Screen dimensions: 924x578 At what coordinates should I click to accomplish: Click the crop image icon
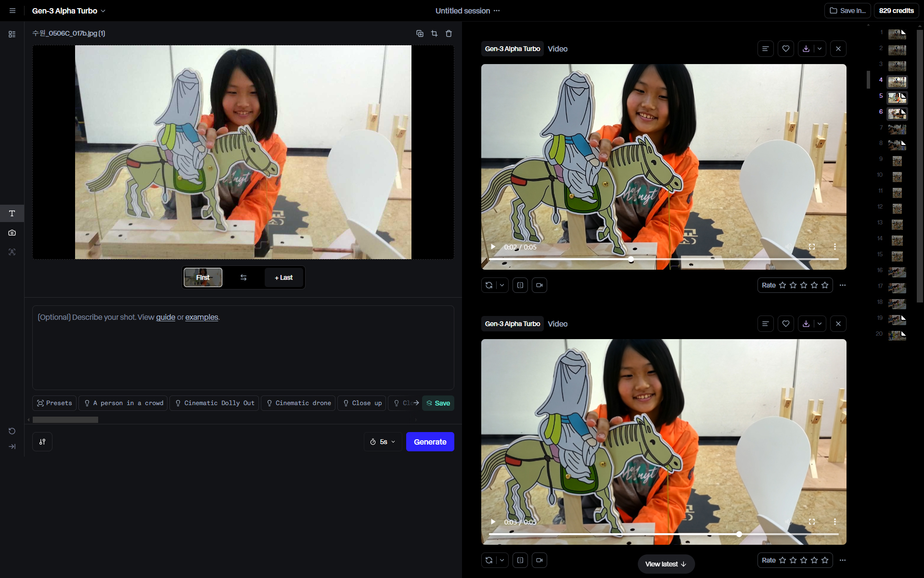point(434,33)
